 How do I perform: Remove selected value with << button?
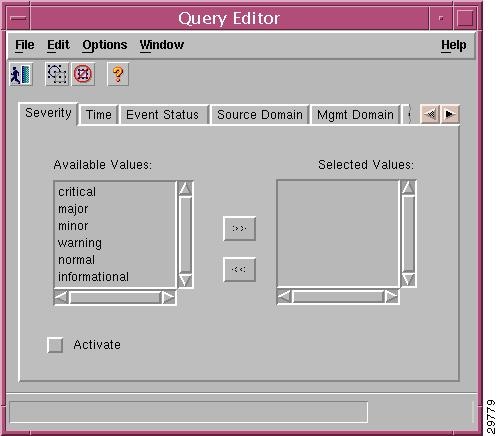coord(239,269)
